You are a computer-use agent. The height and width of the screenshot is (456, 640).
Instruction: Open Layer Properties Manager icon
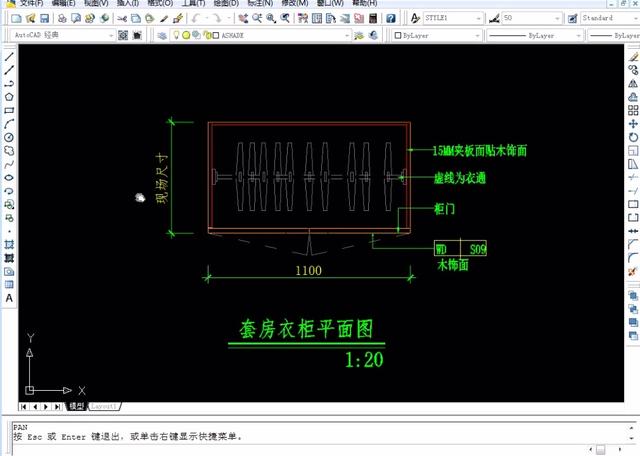tap(162, 36)
